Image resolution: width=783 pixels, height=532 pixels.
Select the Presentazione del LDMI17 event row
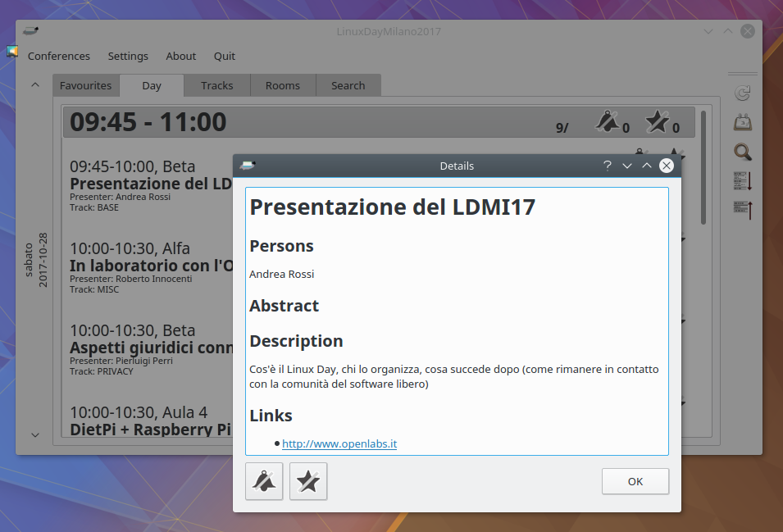[151, 187]
